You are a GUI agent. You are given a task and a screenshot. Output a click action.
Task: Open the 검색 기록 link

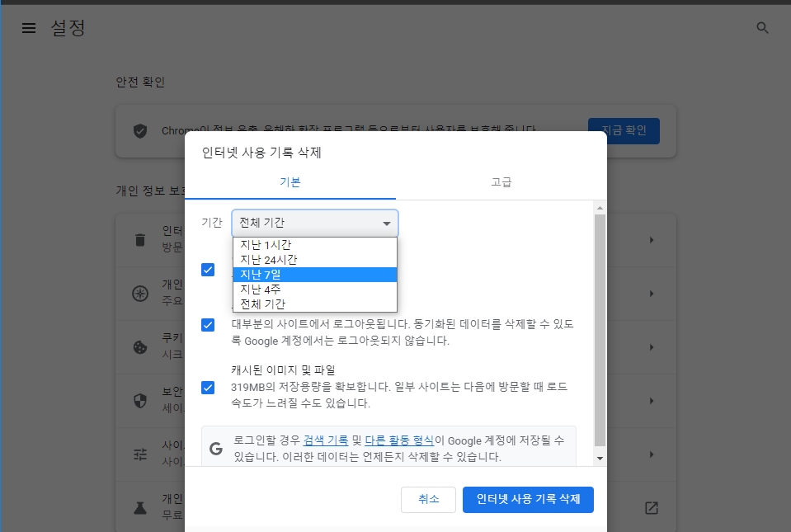[x=326, y=440]
